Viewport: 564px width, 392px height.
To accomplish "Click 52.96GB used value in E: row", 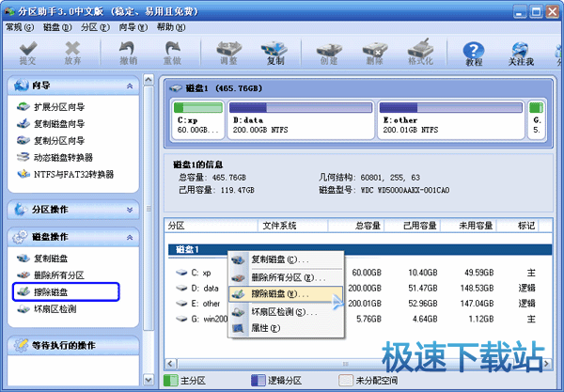I will 423,304.
